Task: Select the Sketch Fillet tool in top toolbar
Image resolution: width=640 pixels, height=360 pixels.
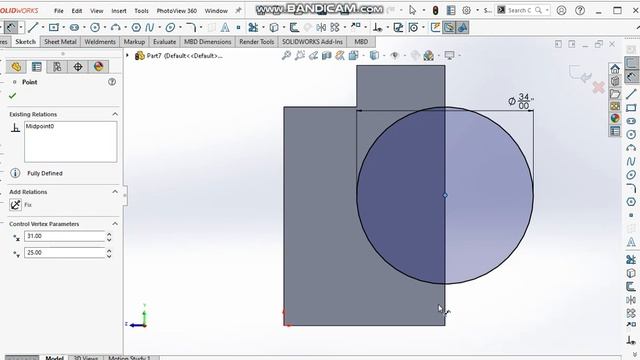Action: (191, 27)
